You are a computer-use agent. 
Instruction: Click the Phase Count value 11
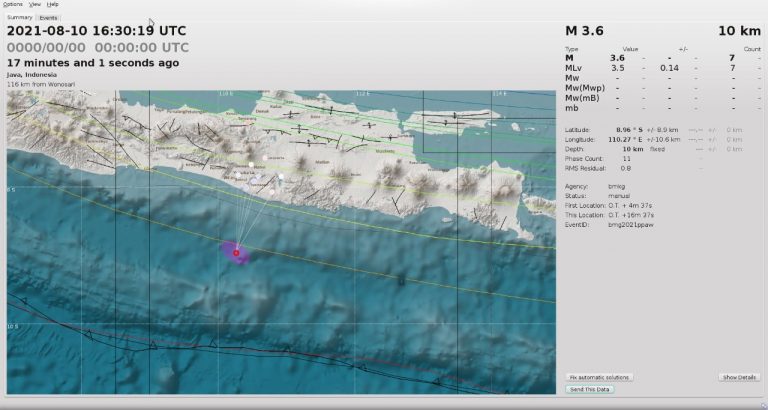[626, 159]
